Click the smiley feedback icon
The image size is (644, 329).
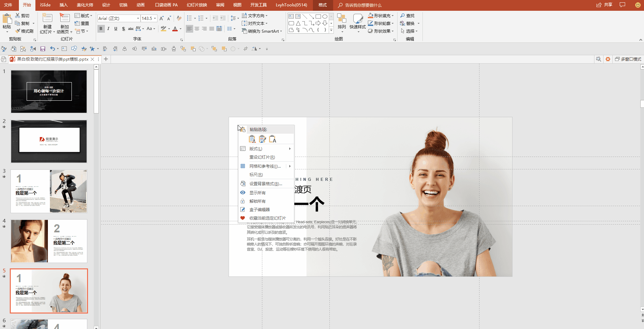click(x=638, y=5)
